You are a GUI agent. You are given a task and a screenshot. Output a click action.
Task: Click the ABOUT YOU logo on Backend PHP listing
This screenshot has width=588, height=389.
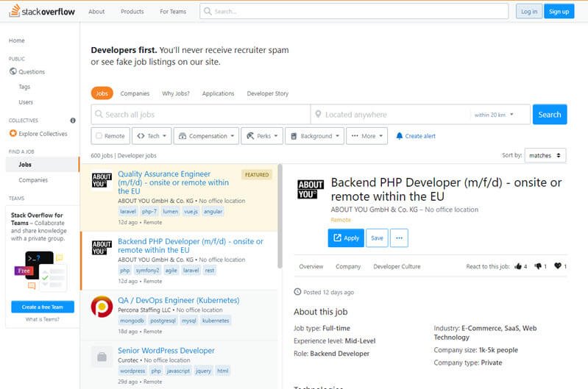pos(102,248)
